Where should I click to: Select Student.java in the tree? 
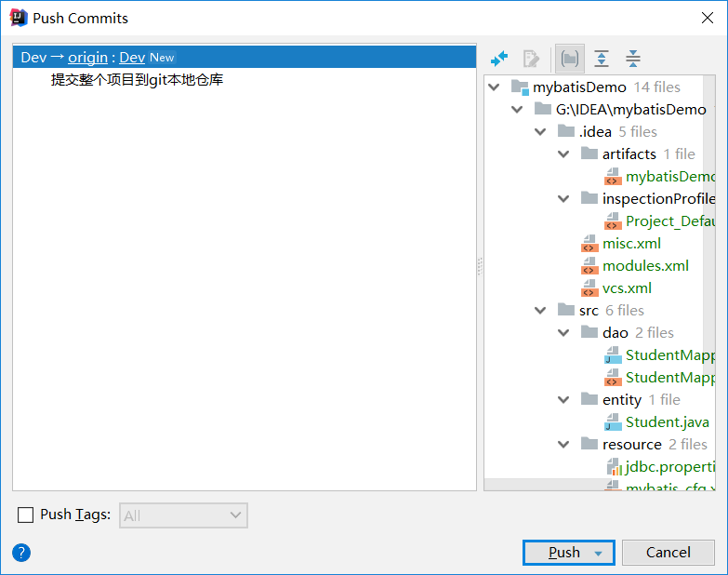pyautogui.click(x=668, y=422)
